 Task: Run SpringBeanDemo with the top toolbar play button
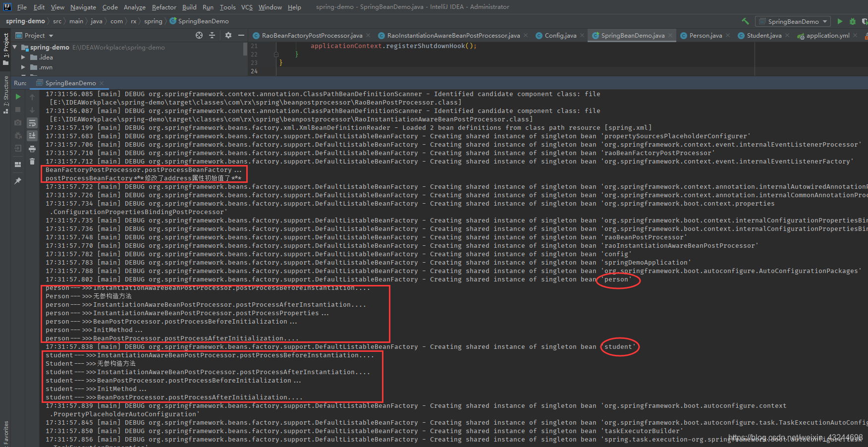tap(840, 21)
